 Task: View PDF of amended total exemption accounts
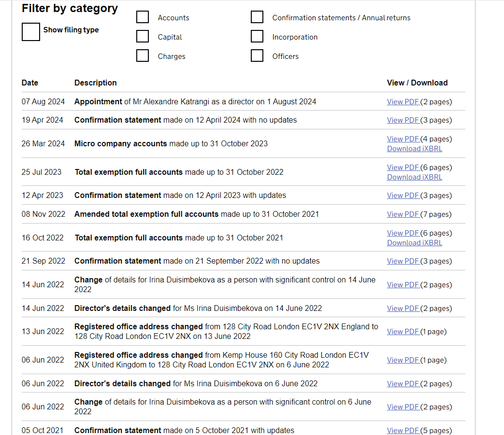(x=403, y=214)
